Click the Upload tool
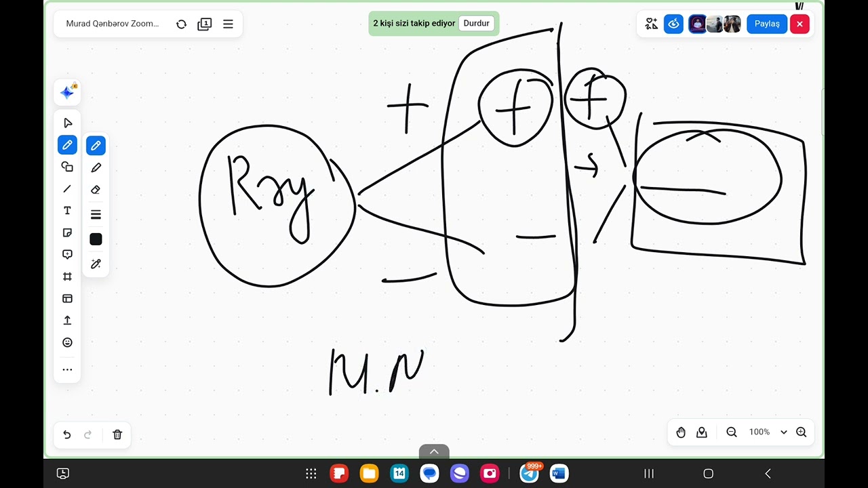The height and width of the screenshot is (488, 868). (x=67, y=321)
